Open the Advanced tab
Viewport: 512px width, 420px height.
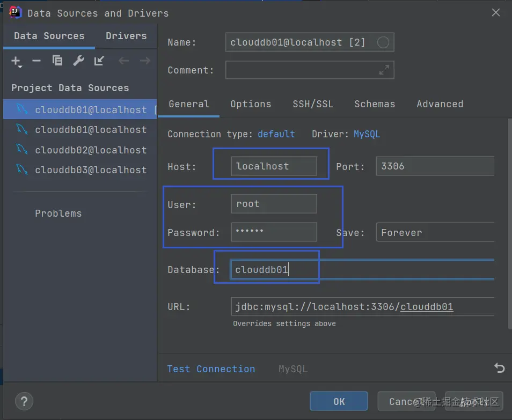440,104
